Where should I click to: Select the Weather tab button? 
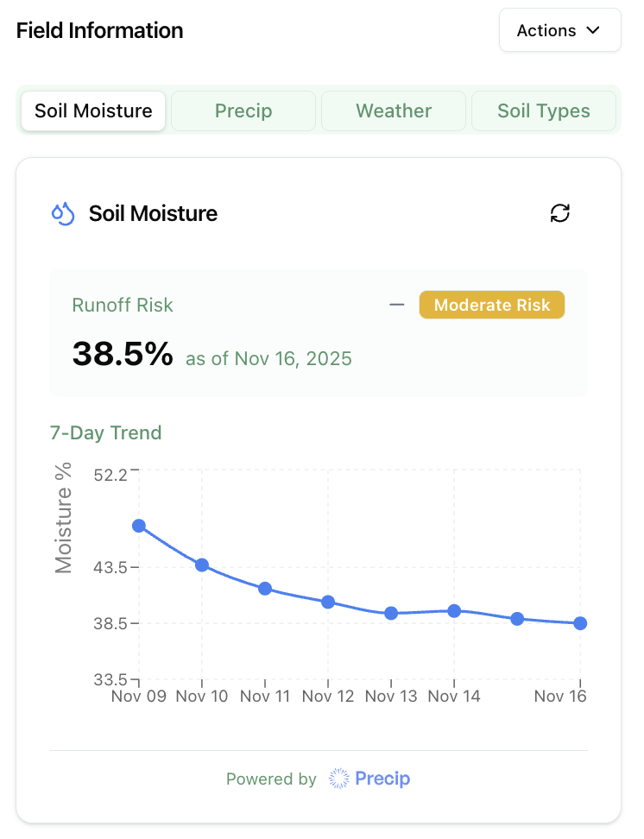point(393,110)
